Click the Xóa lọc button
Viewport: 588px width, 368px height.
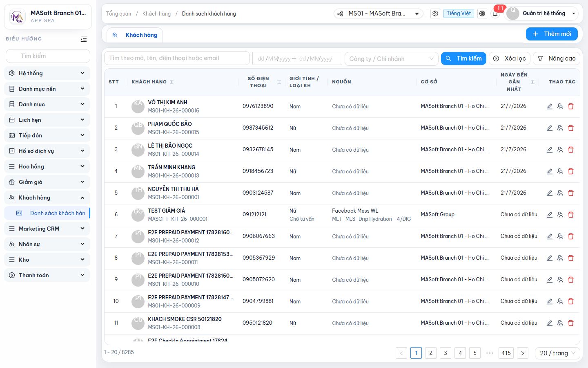tap(510, 58)
